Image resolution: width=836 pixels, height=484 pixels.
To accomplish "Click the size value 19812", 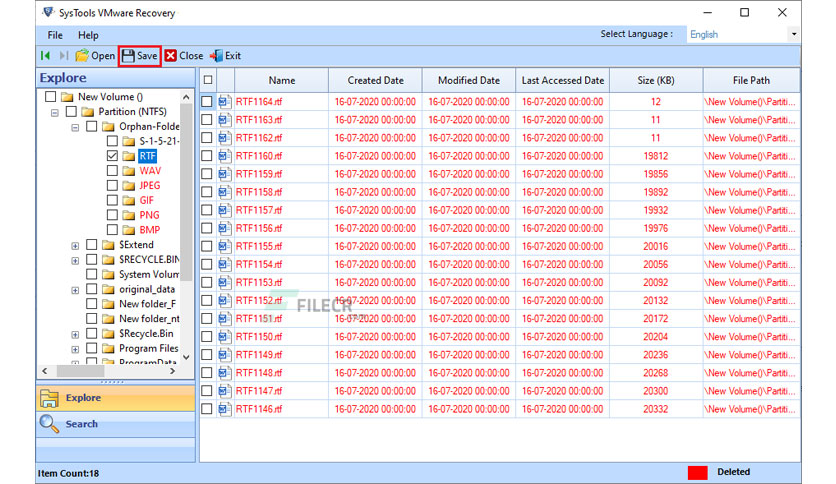I will 656,156.
